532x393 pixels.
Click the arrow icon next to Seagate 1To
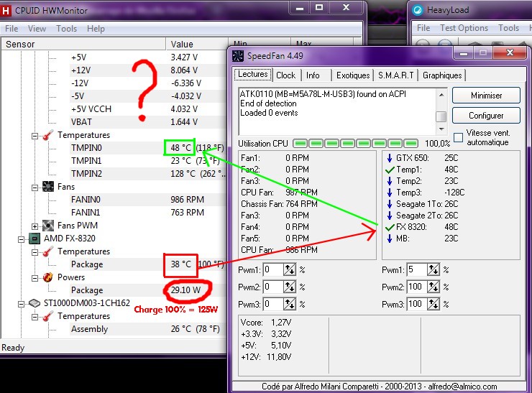390,204
